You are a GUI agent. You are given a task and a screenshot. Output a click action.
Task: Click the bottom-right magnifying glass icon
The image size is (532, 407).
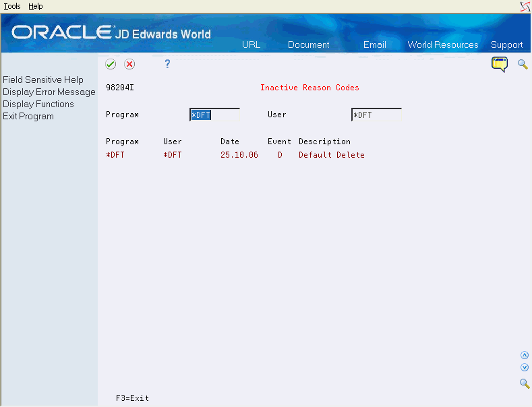tap(525, 383)
